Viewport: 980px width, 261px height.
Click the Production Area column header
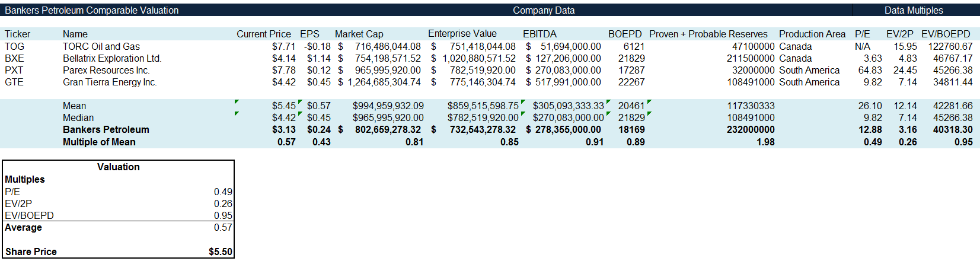(812, 34)
